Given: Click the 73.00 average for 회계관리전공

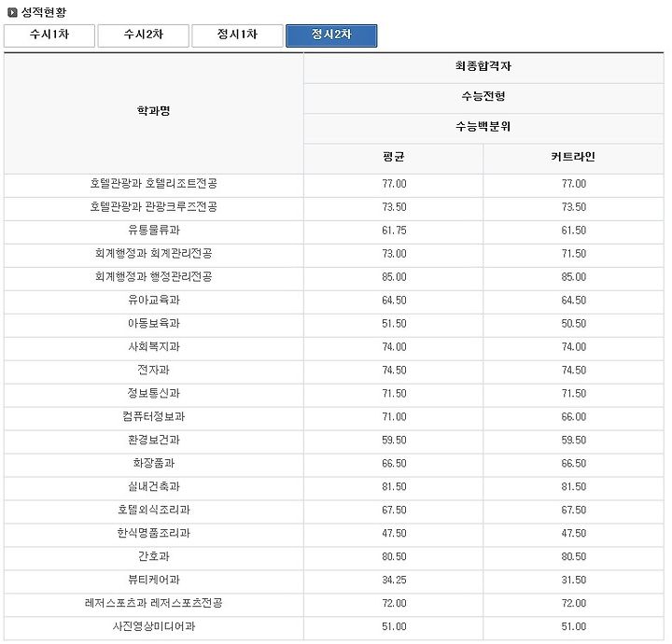Looking at the screenshot, I should tap(394, 254).
